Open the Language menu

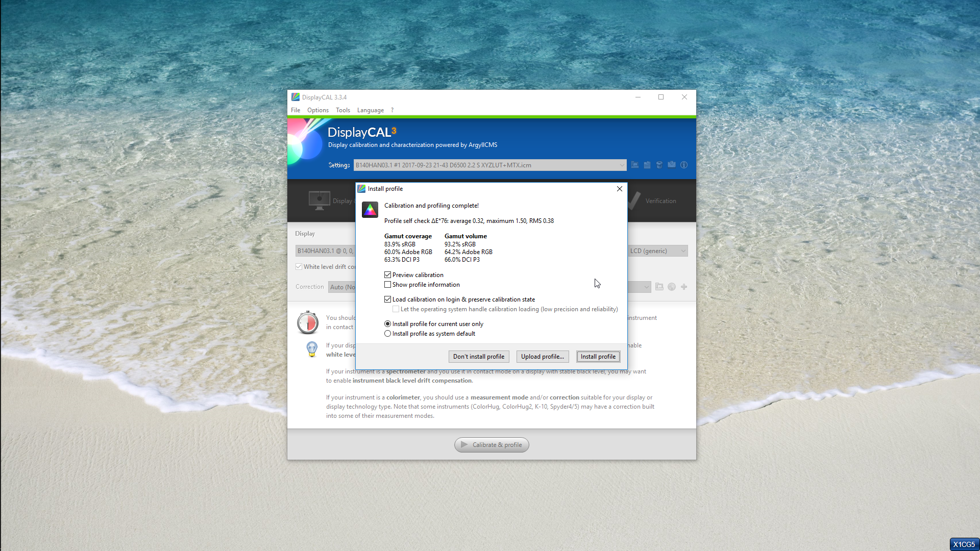pyautogui.click(x=371, y=110)
